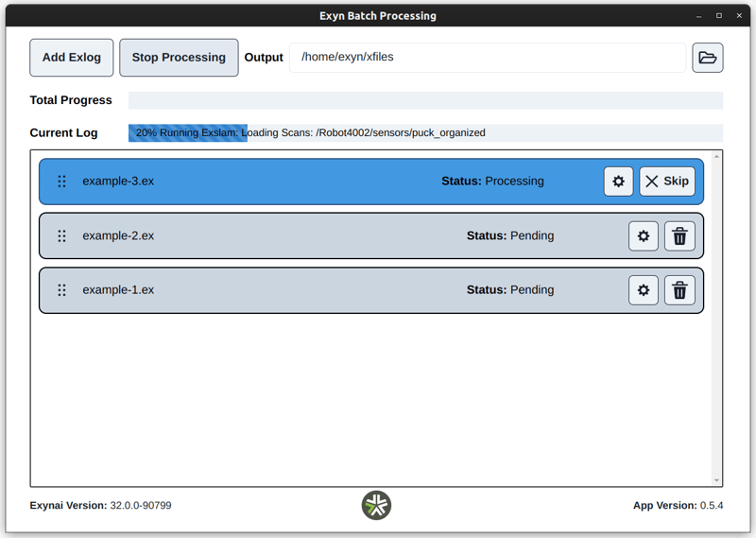
Task: Open settings gear for example-1.ex
Action: tap(644, 290)
